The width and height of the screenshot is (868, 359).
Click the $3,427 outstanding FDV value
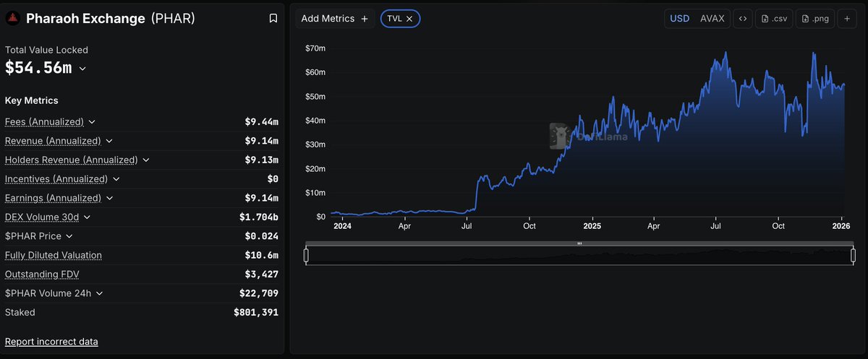pyautogui.click(x=262, y=274)
